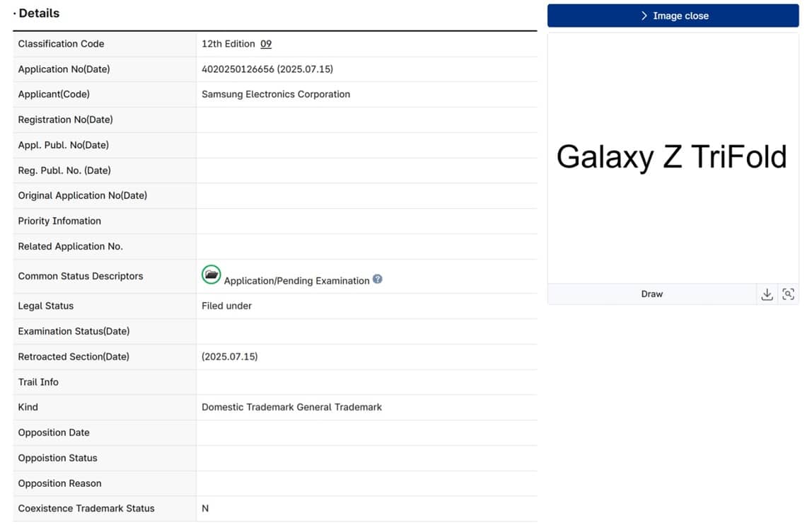The width and height of the screenshot is (812, 525).
Task: Click the Priority Infomation row label
Action: coord(59,221)
